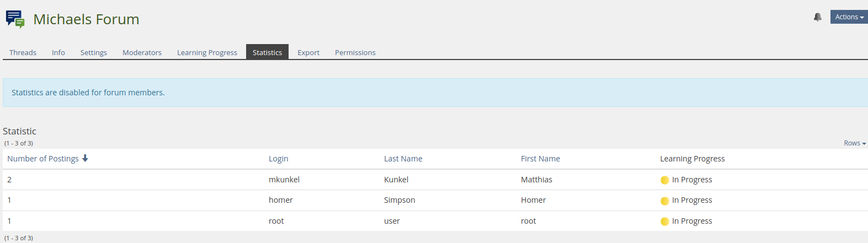The height and width of the screenshot is (243, 868).
Task: Select the Statistics tab
Action: 267,52
